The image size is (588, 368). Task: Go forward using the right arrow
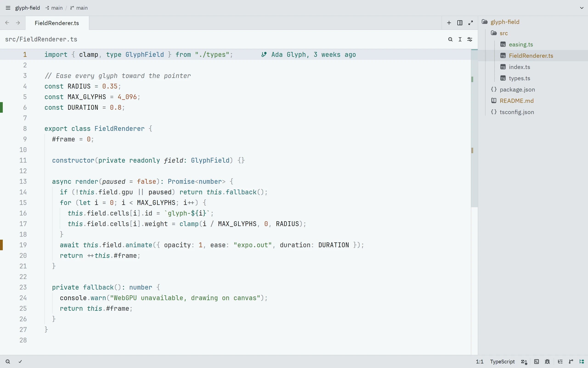coord(18,23)
